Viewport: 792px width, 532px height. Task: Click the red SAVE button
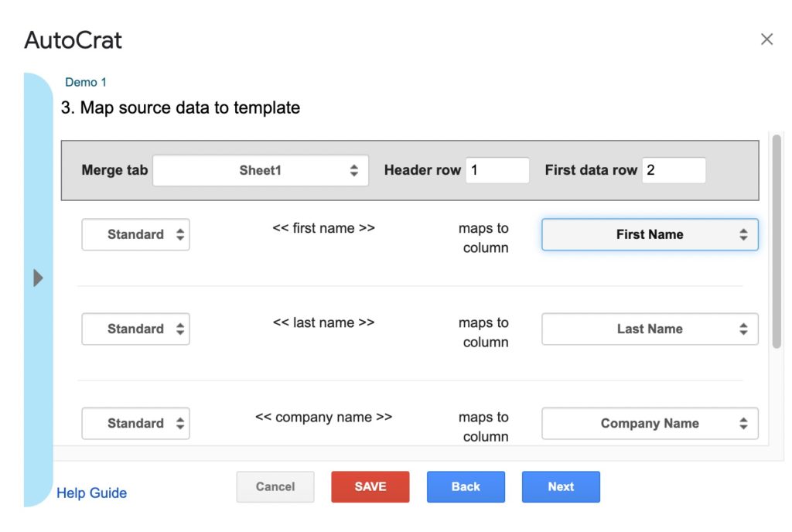click(370, 486)
